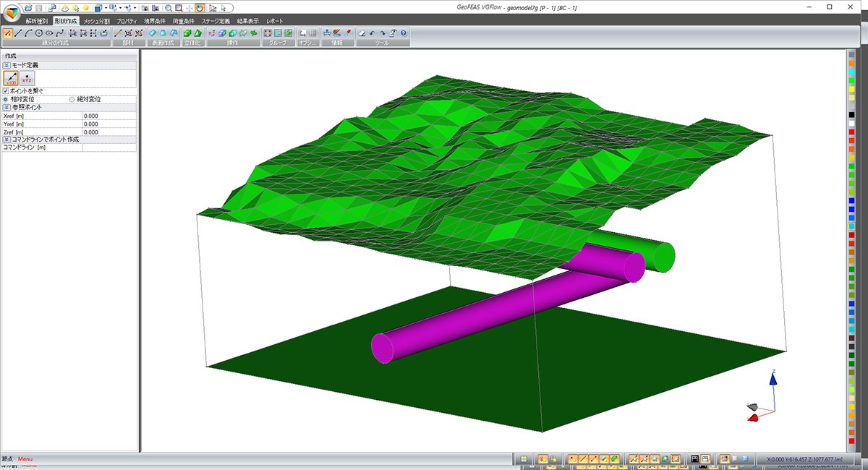Select the ellipse drawing tool
The height and width of the screenshot is (470, 868).
(x=49, y=33)
